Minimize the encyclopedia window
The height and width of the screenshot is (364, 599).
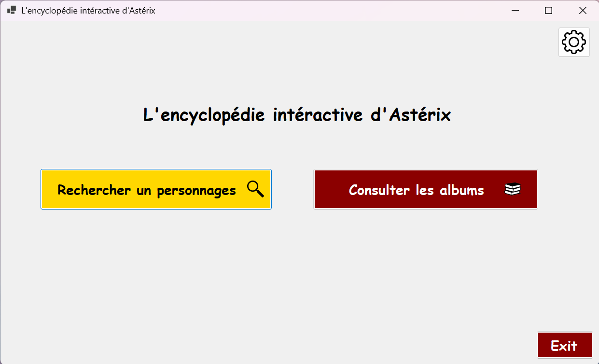point(515,10)
